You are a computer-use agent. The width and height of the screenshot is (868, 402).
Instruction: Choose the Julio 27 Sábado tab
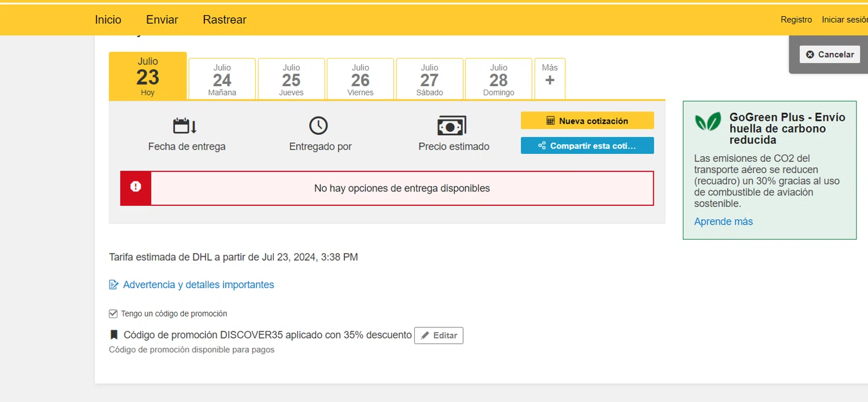429,79
